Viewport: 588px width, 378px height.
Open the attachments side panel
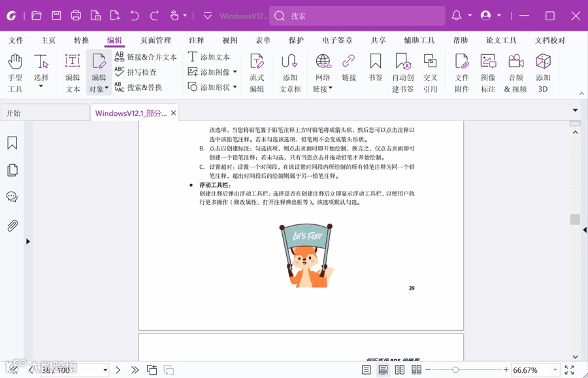click(x=12, y=226)
